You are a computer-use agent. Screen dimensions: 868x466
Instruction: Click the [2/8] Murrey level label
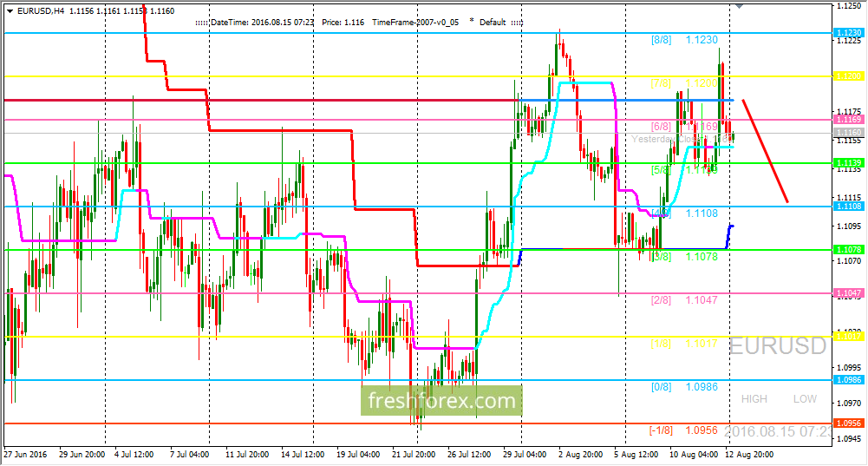(661, 299)
